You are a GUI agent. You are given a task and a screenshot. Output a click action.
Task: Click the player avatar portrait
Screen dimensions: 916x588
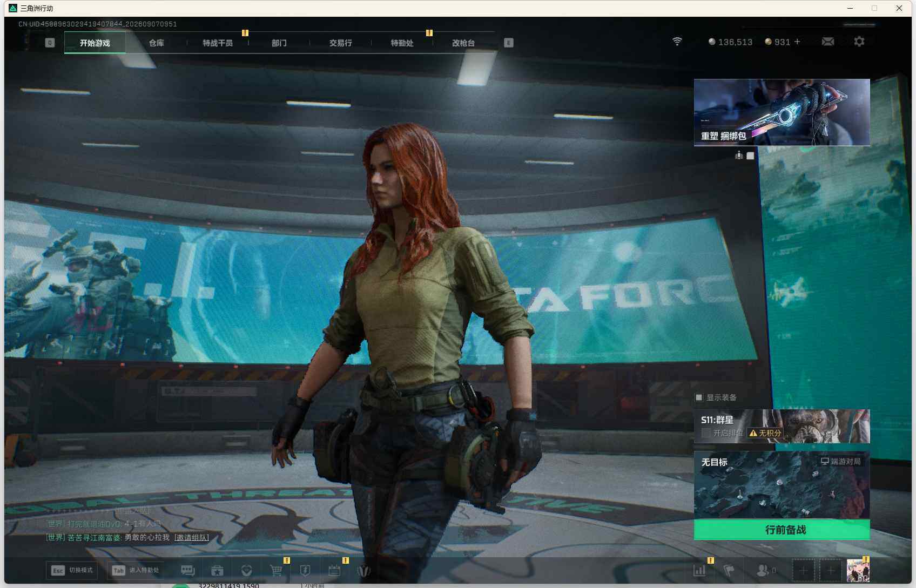coord(858,571)
